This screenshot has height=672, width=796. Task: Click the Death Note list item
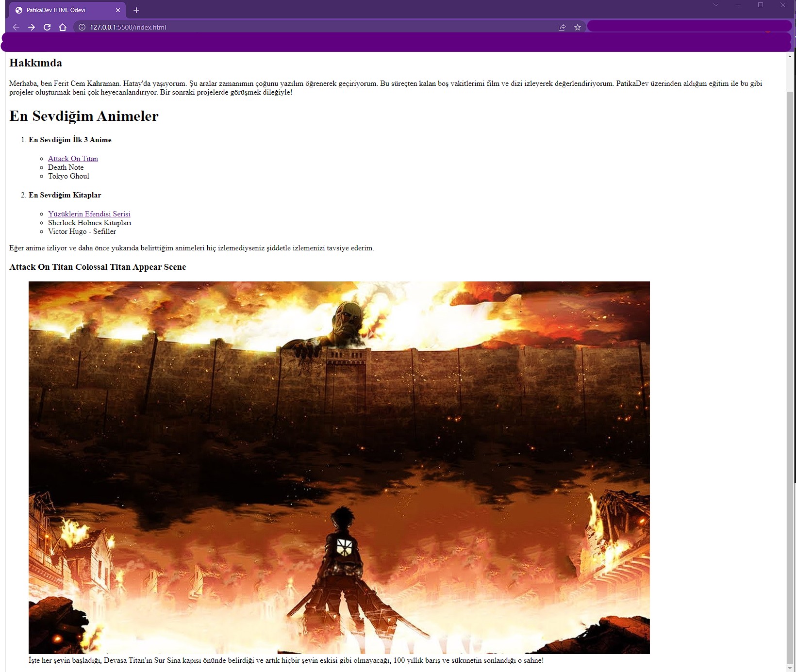(x=66, y=167)
